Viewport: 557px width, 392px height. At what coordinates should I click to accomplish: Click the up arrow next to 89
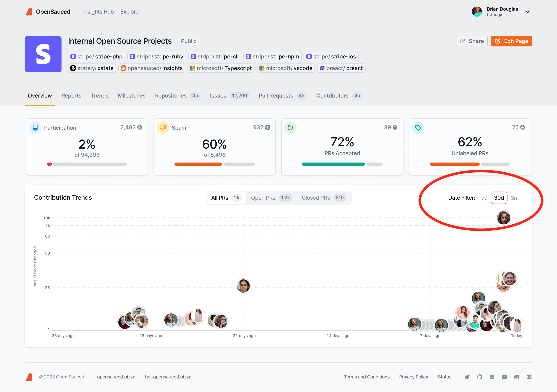(x=395, y=128)
